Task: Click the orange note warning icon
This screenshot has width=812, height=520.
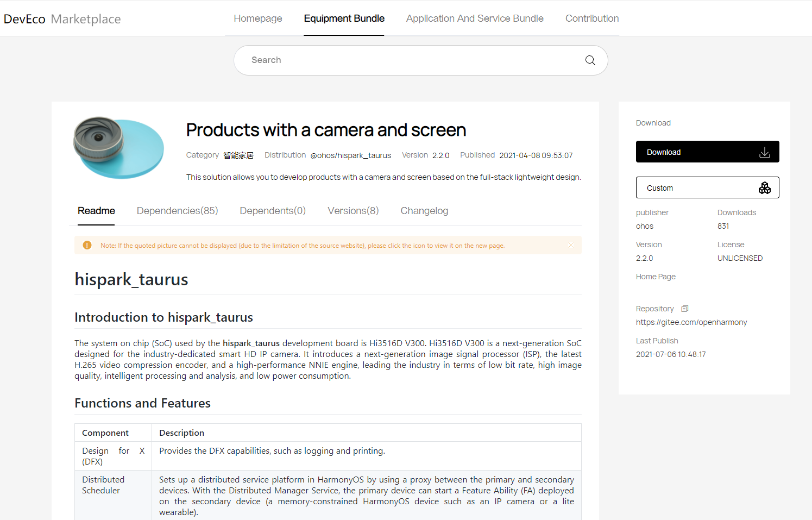Action: (x=87, y=246)
